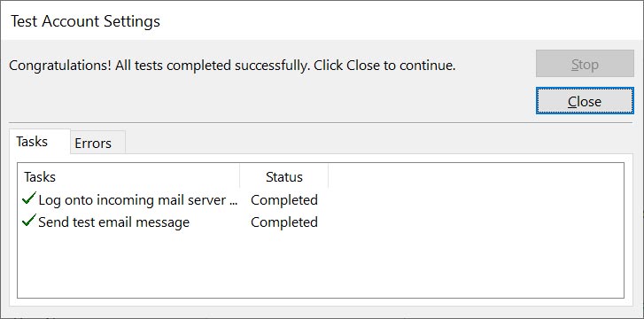Viewport: 644px width, 319px height.
Task: Select the Send test email message task row
Action: pyautogui.click(x=170, y=222)
